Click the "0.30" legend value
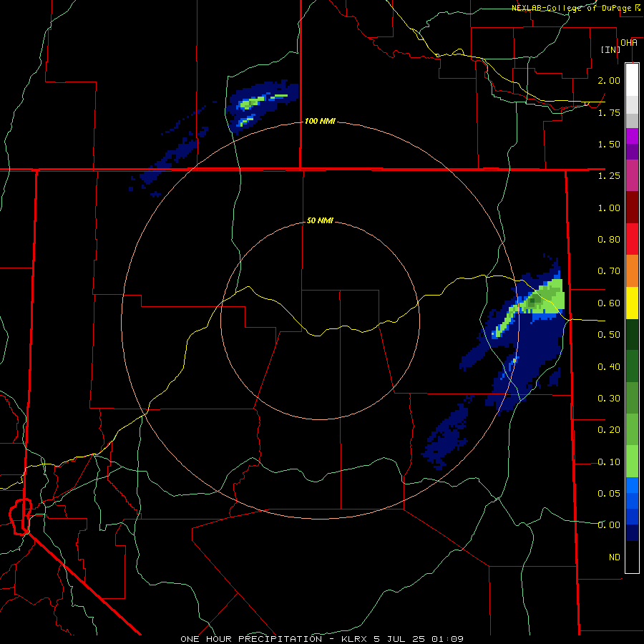The height and width of the screenshot is (644, 644). pyautogui.click(x=609, y=399)
